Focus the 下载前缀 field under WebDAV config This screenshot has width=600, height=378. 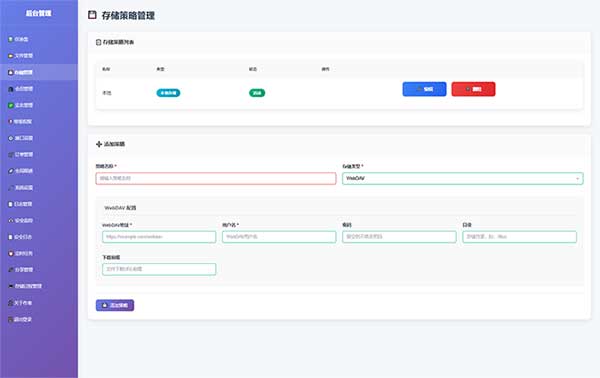click(159, 269)
